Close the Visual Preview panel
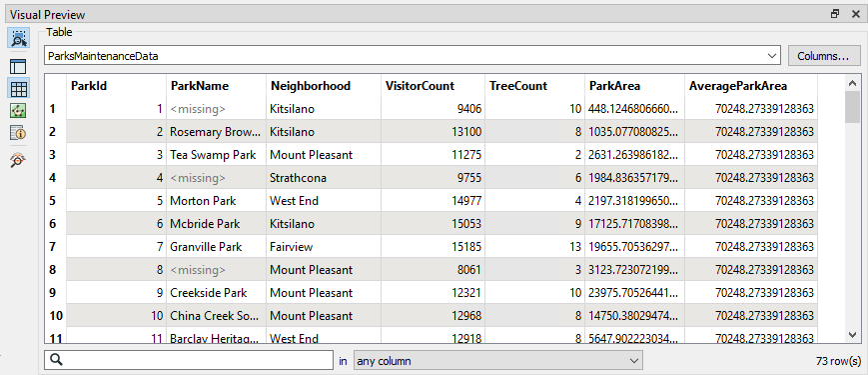This screenshot has height=375, width=868. [x=855, y=14]
